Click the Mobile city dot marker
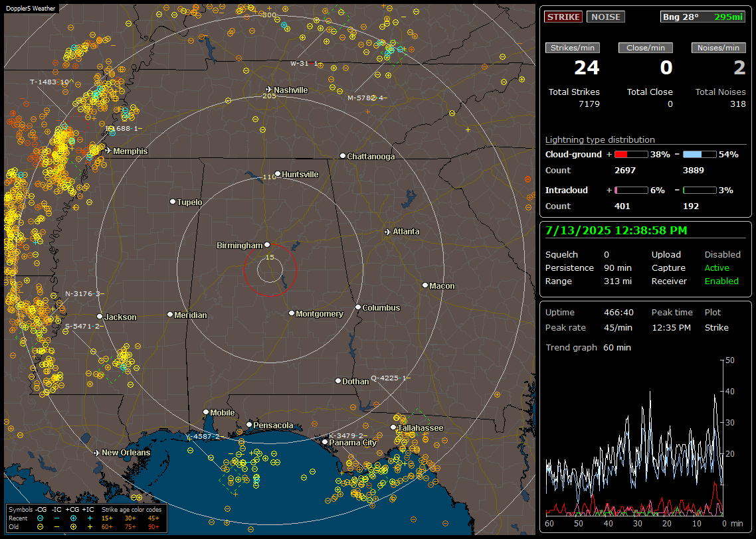 pyautogui.click(x=206, y=412)
